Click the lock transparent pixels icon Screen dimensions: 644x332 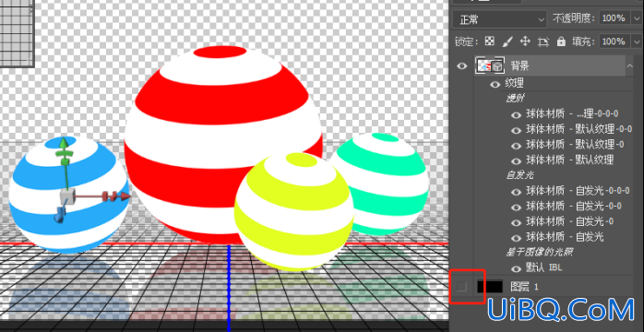point(489,41)
